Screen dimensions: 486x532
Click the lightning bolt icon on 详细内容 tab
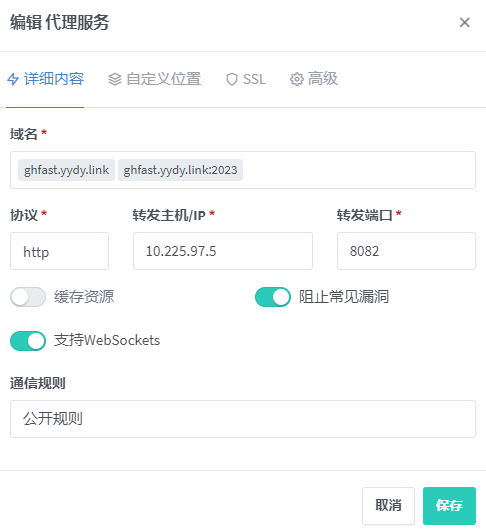click(13, 79)
